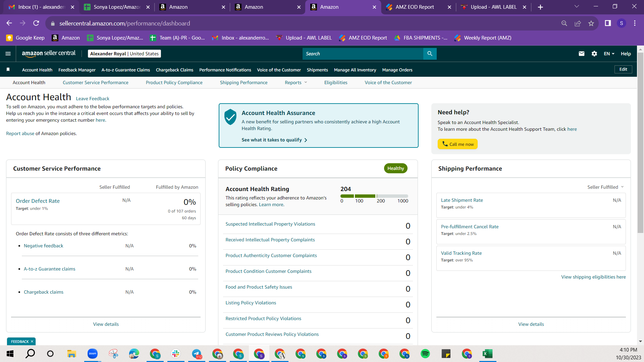
Task: Click the Account Health Rating progress bar
Action: pyautogui.click(x=374, y=196)
